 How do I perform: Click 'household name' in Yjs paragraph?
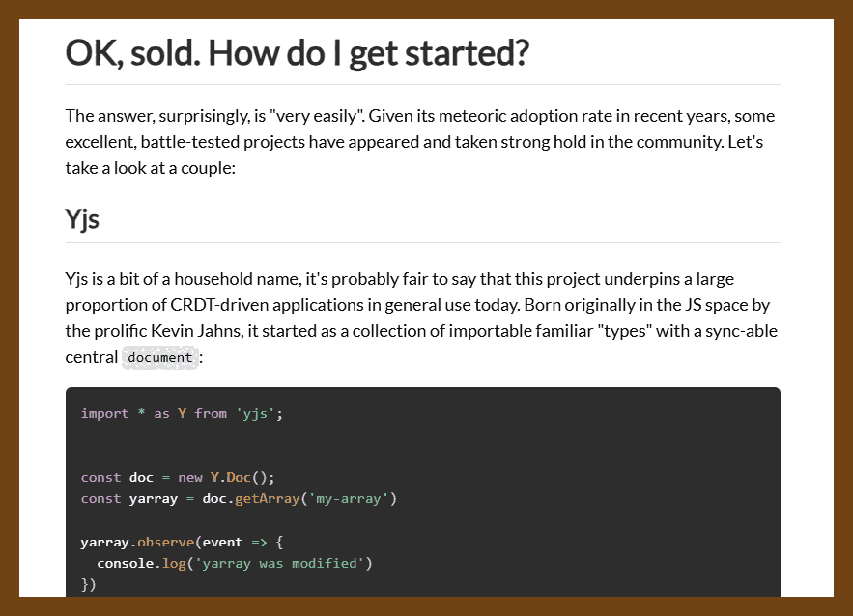[x=236, y=279]
